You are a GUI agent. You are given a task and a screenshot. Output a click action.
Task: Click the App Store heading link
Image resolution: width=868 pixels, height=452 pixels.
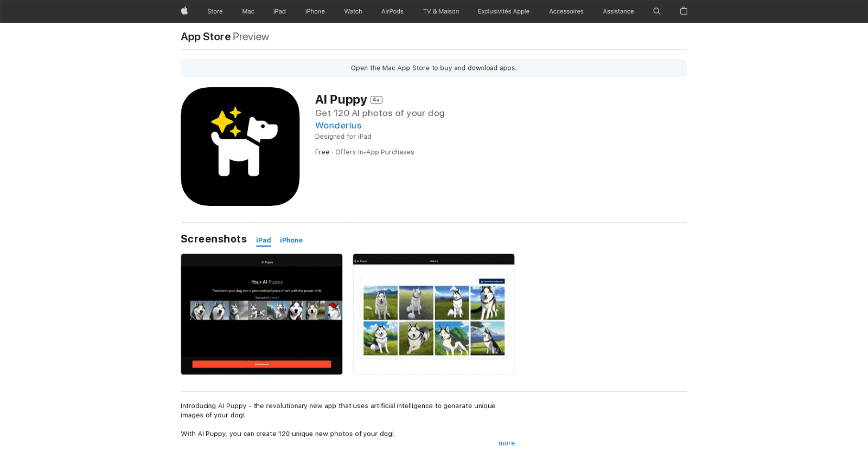tap(206, 36)
